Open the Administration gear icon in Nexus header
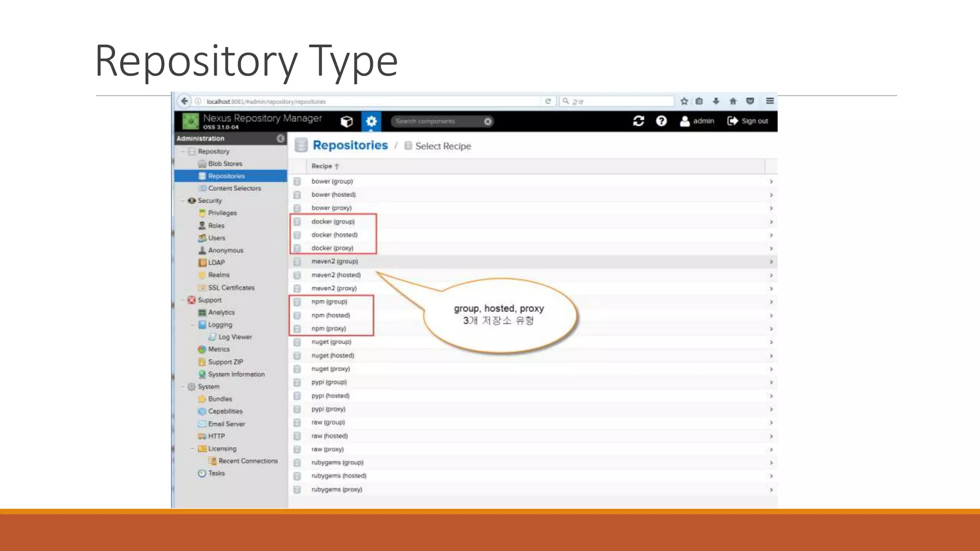The image size is (980, 551). click(371, 121)
